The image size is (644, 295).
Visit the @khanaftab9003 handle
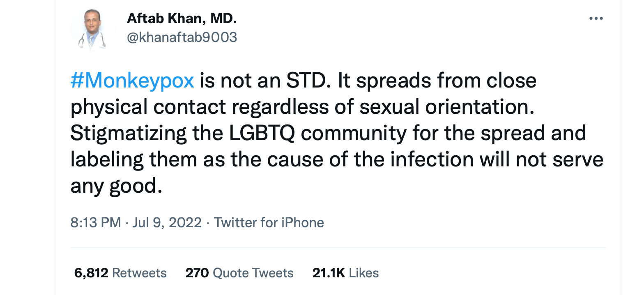pyautogui.click(x=182, y=37)
